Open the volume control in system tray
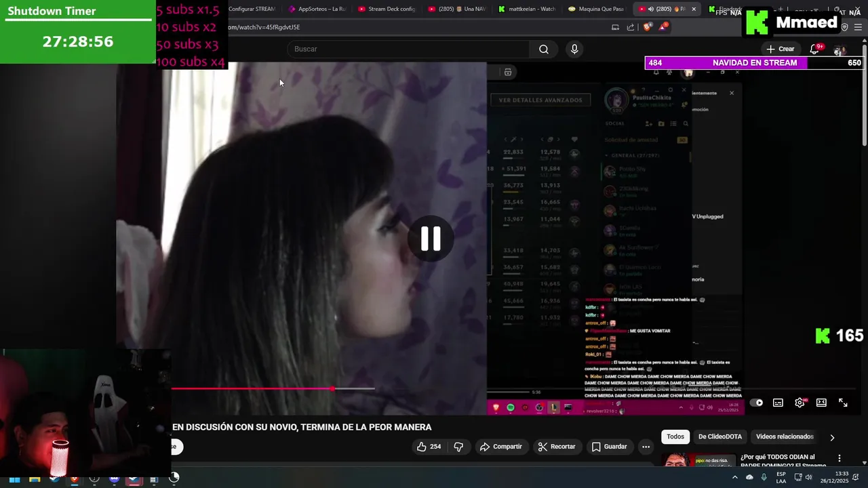The width and height of the screenshot is (868, 488). (x=808, y=477)
